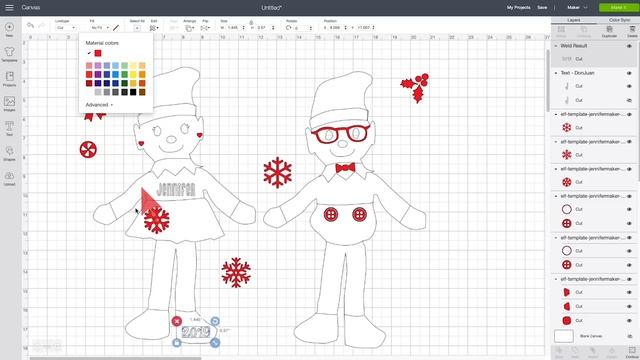The width and height of the screenshot is (640, 360).
Task: Click the Undo arrow
Action: coord(30,26)
